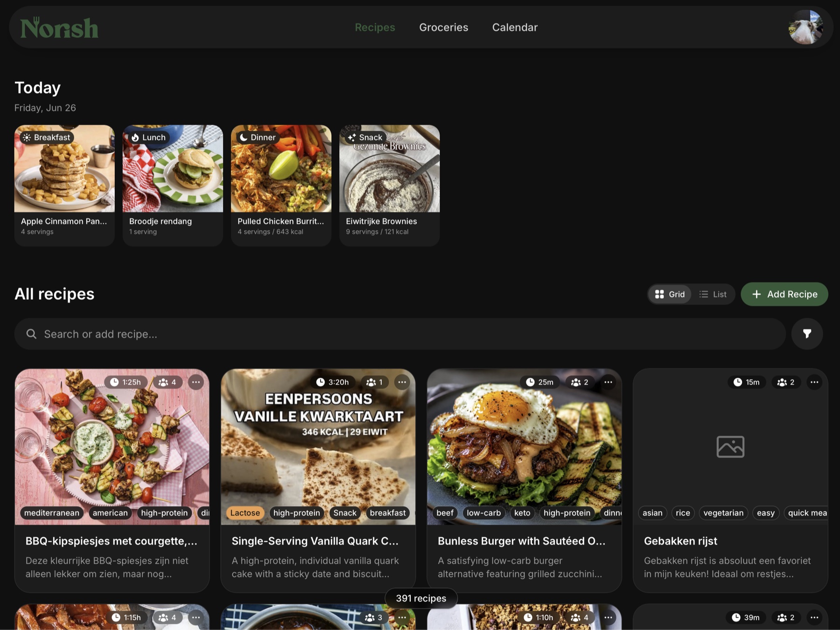840x630 pixels.
Task: Click the Dinner meal badge
Action: [258, 137]
